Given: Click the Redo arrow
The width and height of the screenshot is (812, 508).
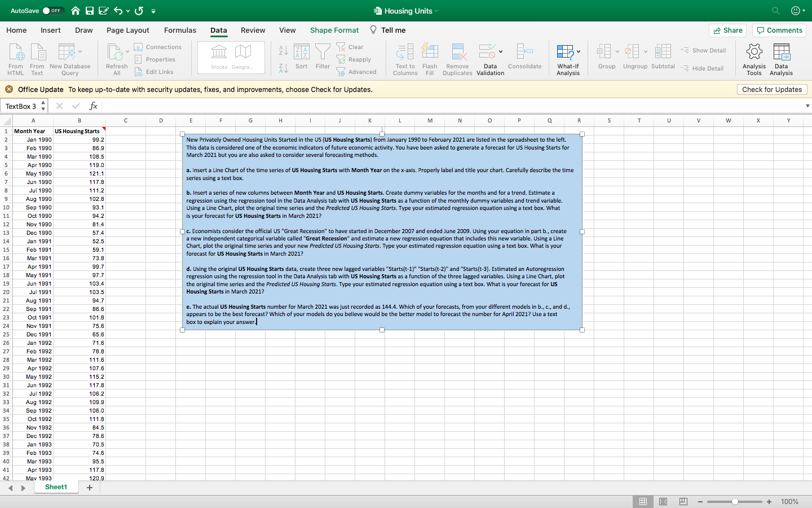Looking at the screenshot, I should (139, 11).
